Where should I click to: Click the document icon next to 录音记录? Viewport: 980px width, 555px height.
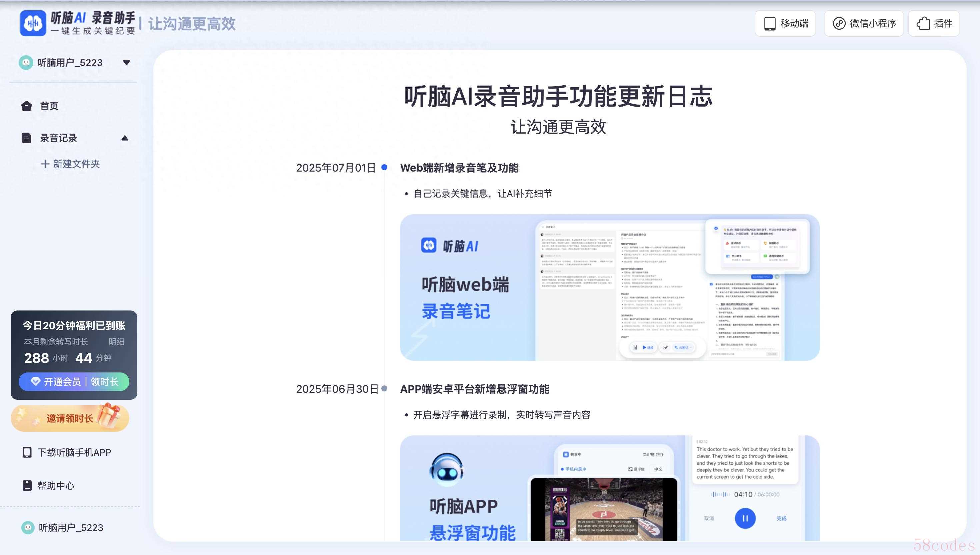coord(27,138)
